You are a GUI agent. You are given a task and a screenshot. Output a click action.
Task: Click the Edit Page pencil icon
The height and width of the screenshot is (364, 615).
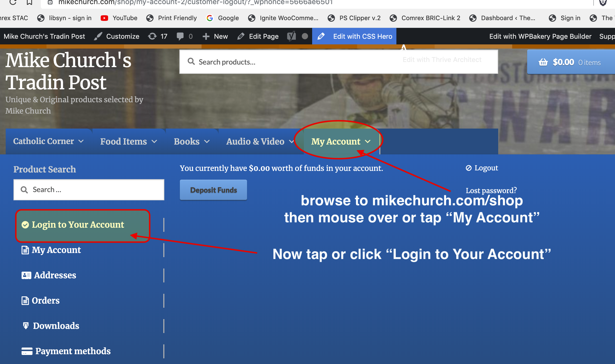[241, 36]
